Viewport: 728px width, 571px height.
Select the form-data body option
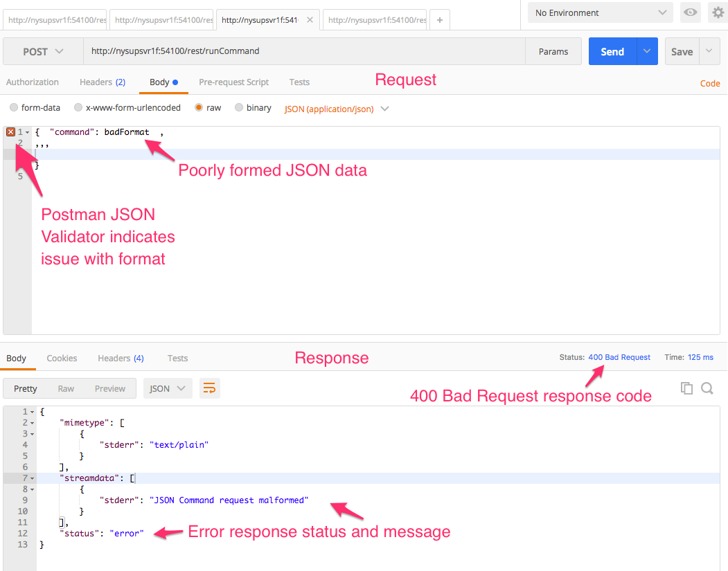[x=14, y=108]
